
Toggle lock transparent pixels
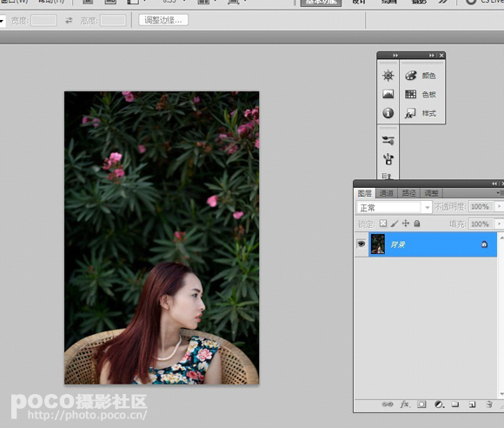tap(383, 224)
